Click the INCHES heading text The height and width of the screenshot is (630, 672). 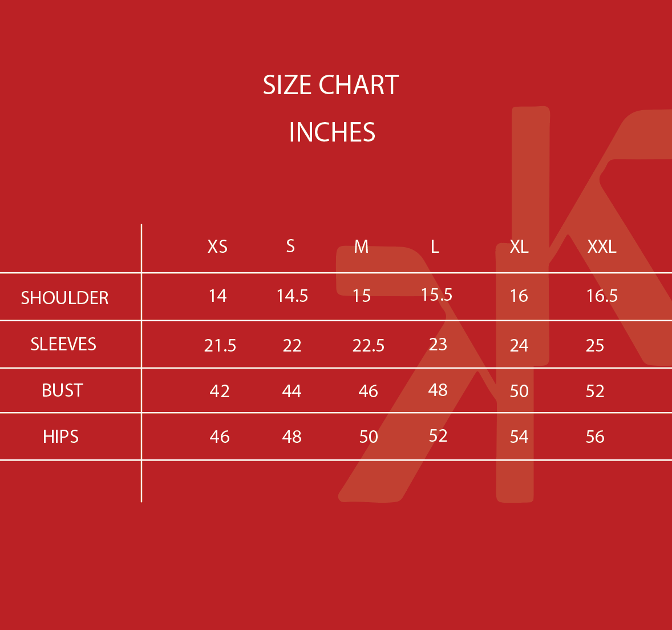(332, 132)
